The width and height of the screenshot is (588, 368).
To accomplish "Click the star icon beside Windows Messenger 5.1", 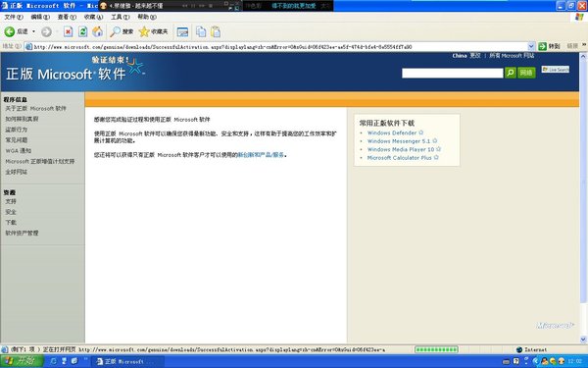I will point(434,140).
